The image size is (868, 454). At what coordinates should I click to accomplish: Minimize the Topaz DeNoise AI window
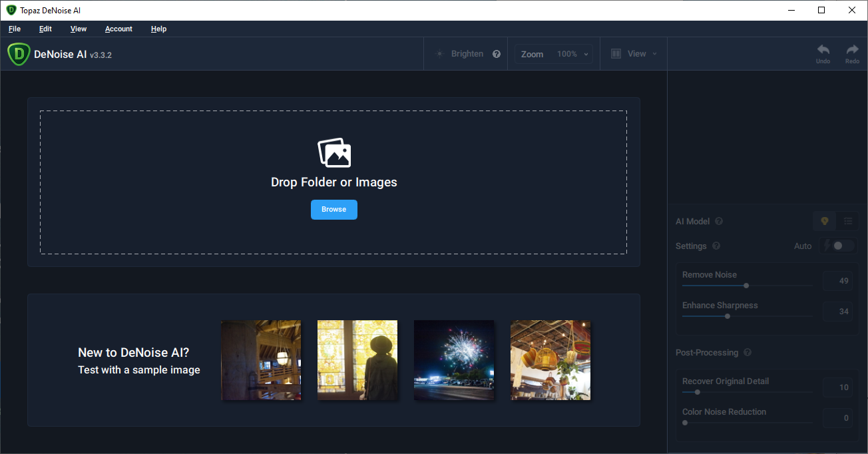point(791,10)
